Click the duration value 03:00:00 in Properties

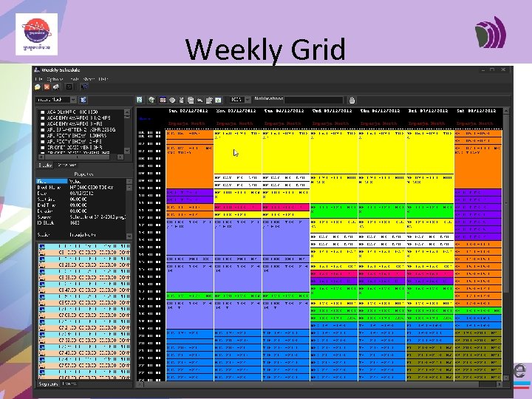point(78,211)
